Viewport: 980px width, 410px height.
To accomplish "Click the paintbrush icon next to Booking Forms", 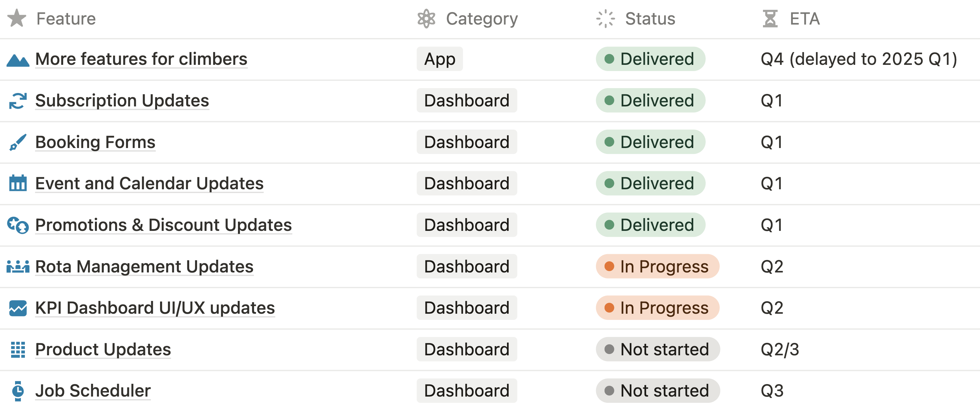I will (17, 142).
